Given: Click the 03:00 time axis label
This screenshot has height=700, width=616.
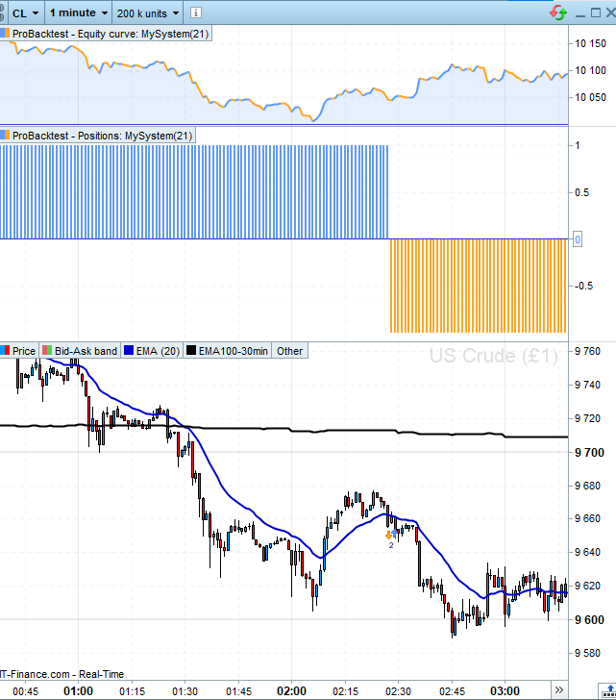Looking at the screenshot, I should (x=505, y=691).
